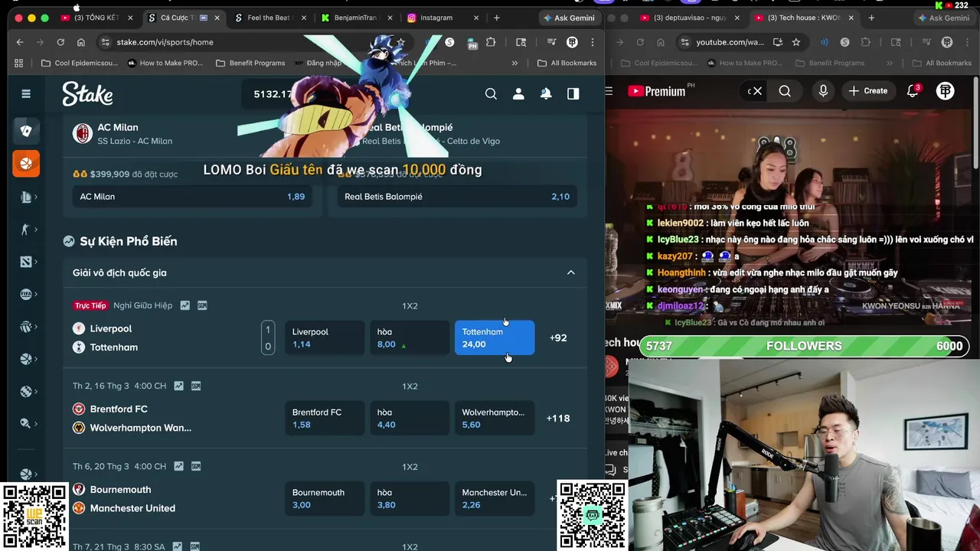Open YouTube guide hamburger menu
The height and width of the screenshot is (551, 980).
pyautogui.click(x=609, y=91)
